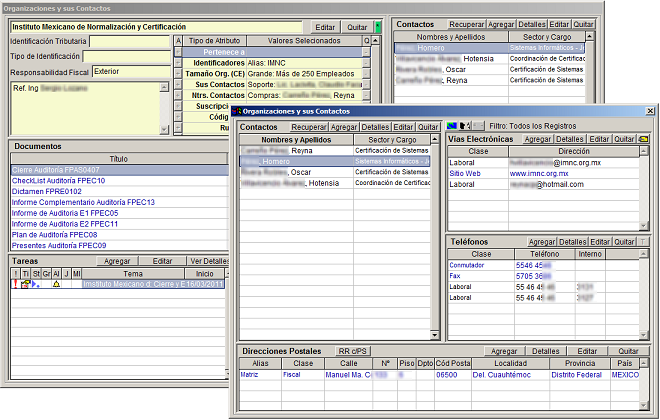
Task: Click the blue status arrow icon in Tareas row
Action: tap(36, 285)
